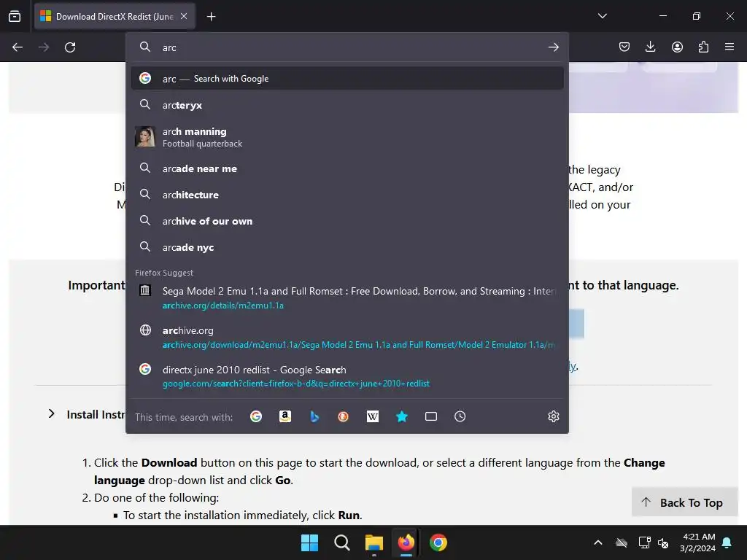The image size is (747, 560).
Task: Open Firefox View from the tab bar
Action: (15, 16)
